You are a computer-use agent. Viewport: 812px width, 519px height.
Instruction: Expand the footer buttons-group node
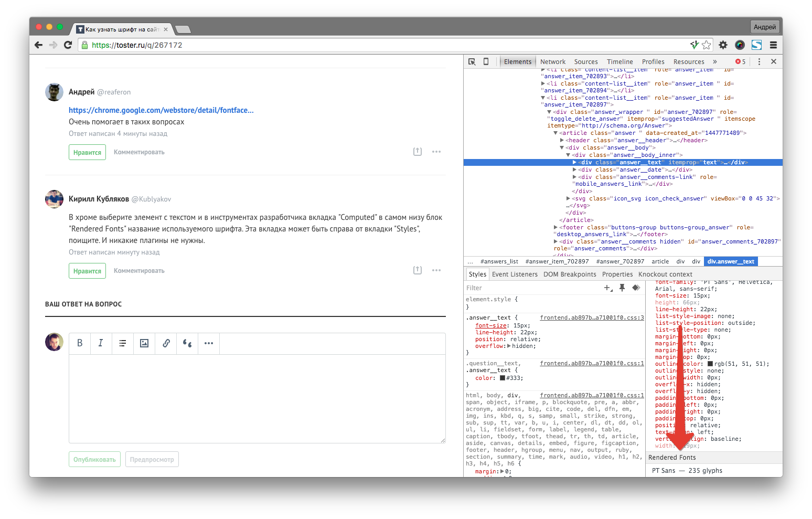tap(555, 227)
